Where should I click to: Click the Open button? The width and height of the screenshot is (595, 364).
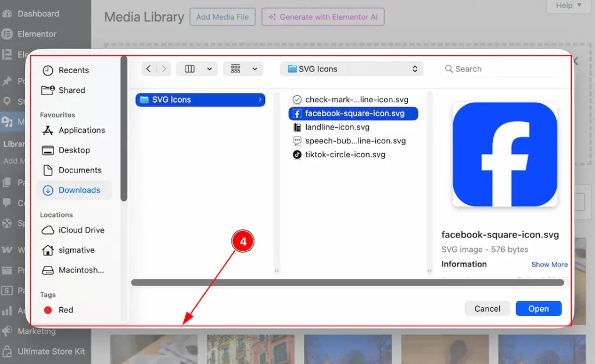tap(538, 309)
